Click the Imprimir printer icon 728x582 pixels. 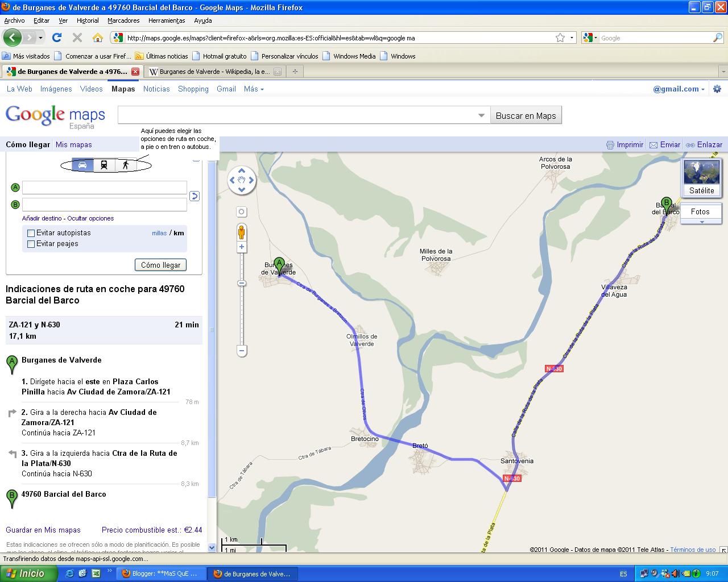pyautogui.click(x=610, y=144)
